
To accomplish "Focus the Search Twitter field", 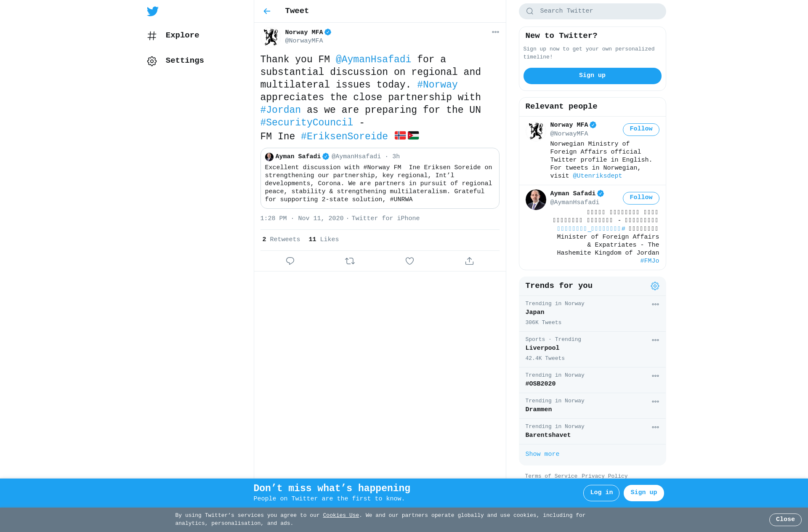I will pos(592,11).
